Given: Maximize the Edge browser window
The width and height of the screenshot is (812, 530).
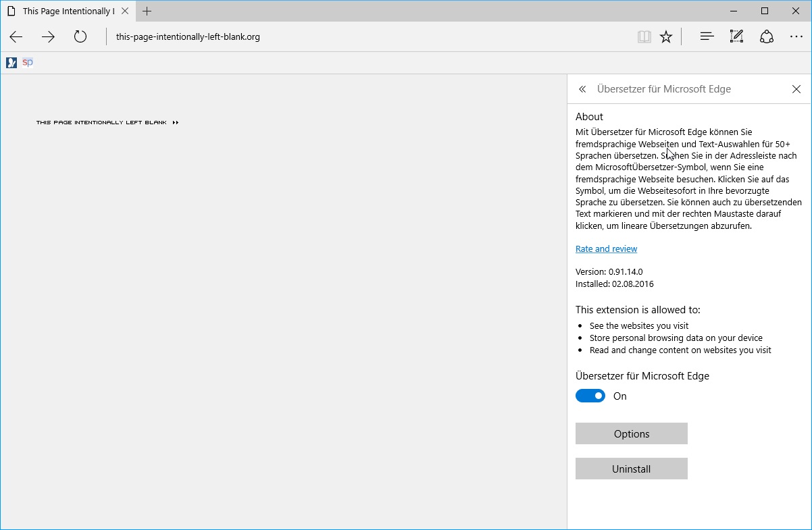Looking at the screenshot, I should pyautogui.click(x=765, y=11).
